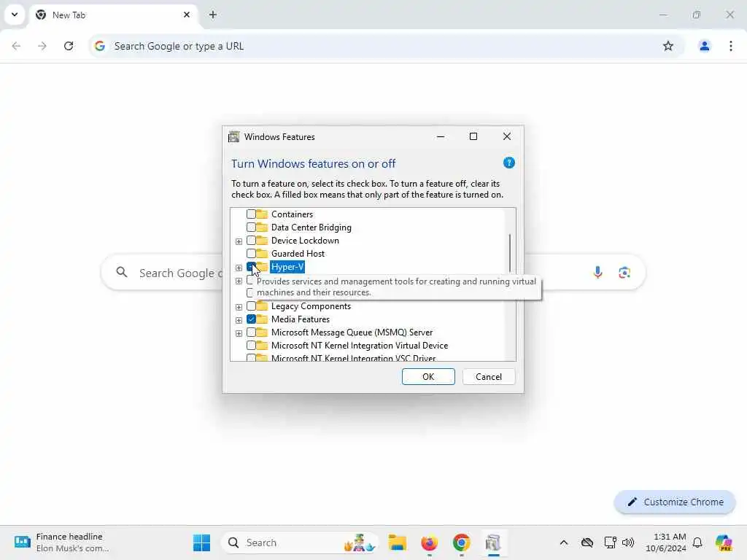The width and height of the screenshot is (747, 560).
Task: Expand the Device Lockdown tree node
Action: pos(239,241)
